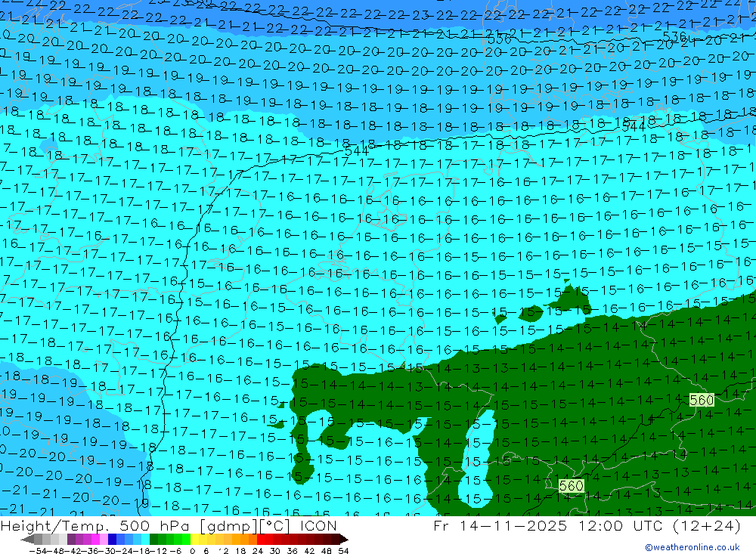
Task: Click the 544 contour label at map center
Action: point(357,151)
